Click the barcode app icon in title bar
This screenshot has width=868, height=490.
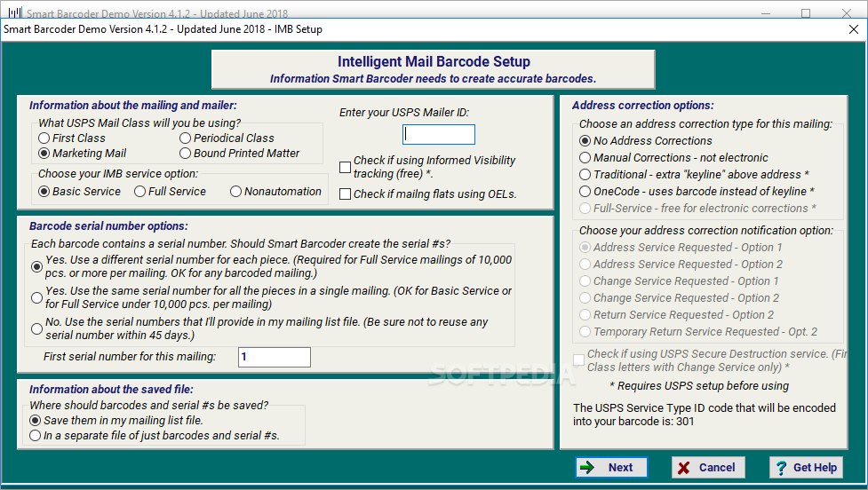point(15,12)
